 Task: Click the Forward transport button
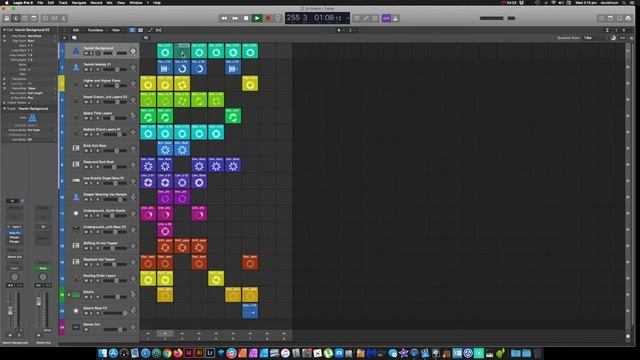(x=235, y=18)
